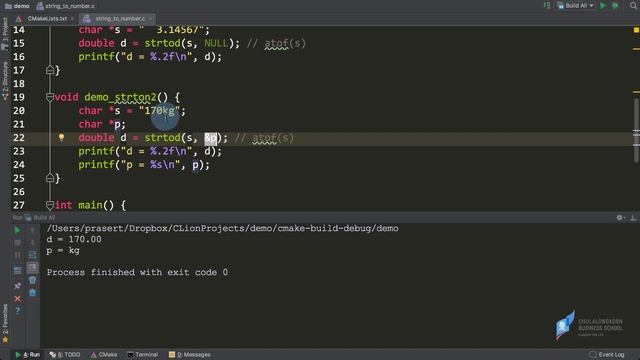The image size is (640, 360).
Task: Open the TODO tool window tab
Action: (x=65, y=355)
